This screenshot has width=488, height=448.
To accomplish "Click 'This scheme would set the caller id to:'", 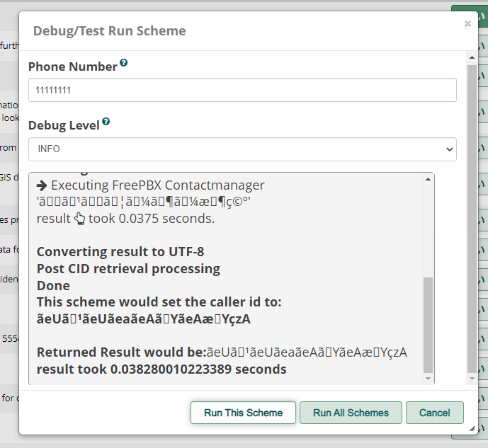I will point(159,302).
